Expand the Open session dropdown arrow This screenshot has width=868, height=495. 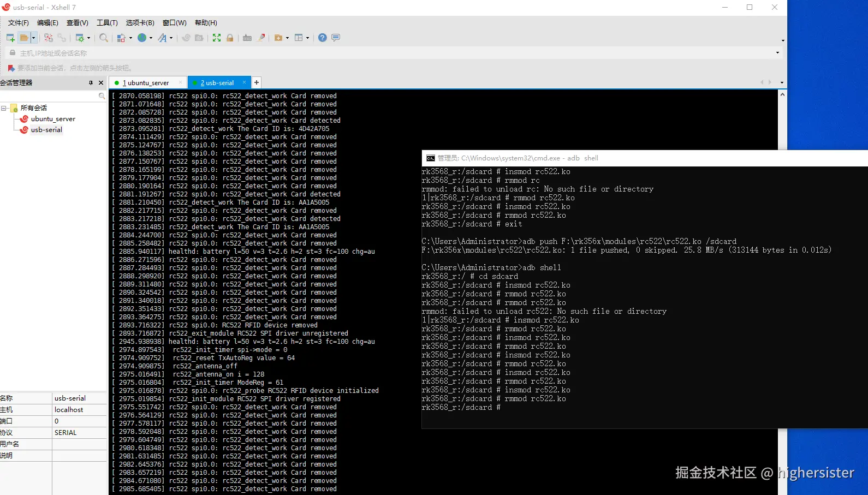tap(33, 38)
